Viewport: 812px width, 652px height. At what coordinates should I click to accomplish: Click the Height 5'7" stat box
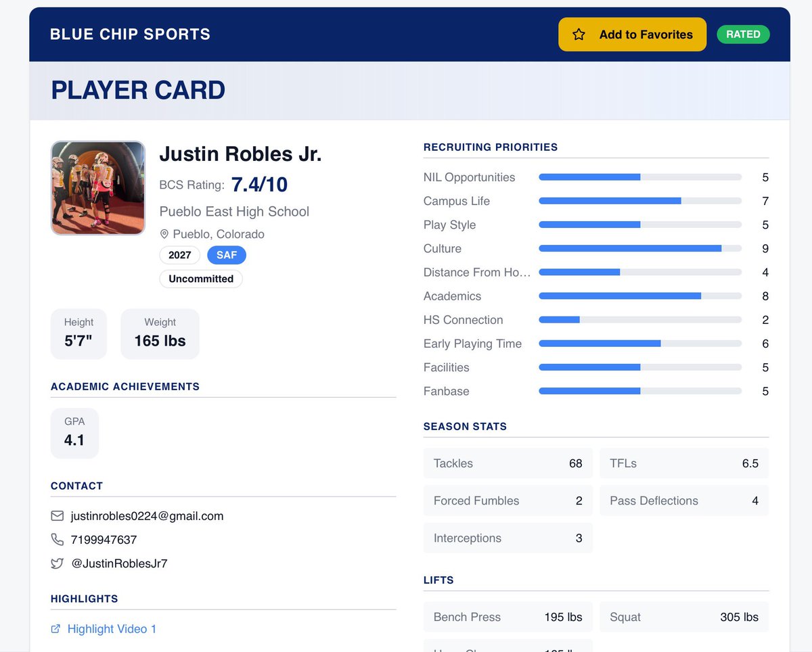click(x=78, y=334)
